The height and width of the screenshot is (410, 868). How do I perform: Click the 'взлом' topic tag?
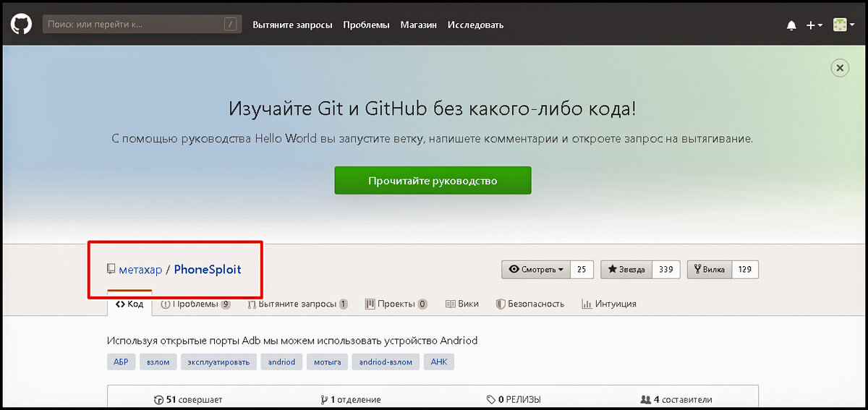click(158, 362)
